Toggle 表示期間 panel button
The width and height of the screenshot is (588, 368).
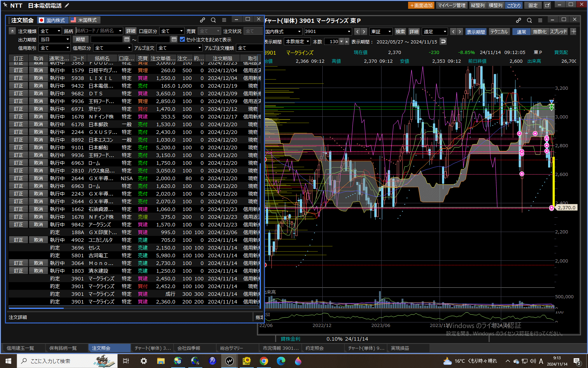[x=476, y=32]
